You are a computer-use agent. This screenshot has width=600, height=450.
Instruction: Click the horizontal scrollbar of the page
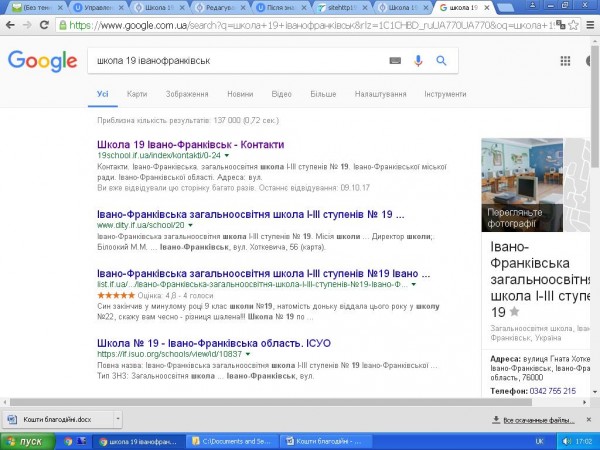coord(271,402)
